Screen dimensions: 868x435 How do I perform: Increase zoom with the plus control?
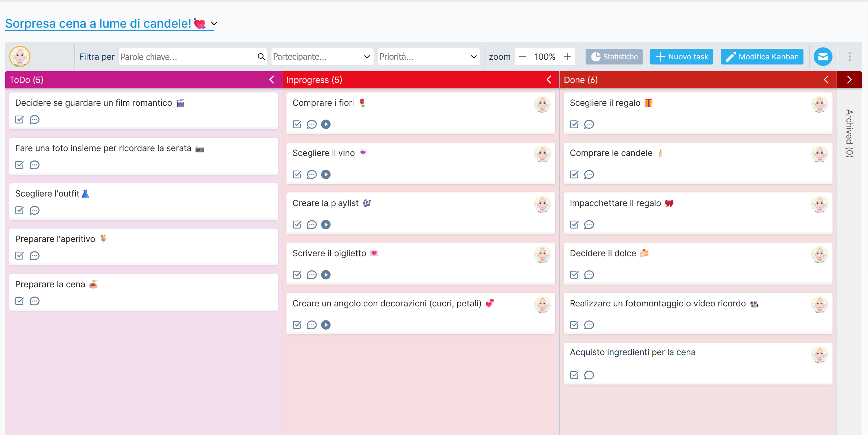click(x=567, y=57)
